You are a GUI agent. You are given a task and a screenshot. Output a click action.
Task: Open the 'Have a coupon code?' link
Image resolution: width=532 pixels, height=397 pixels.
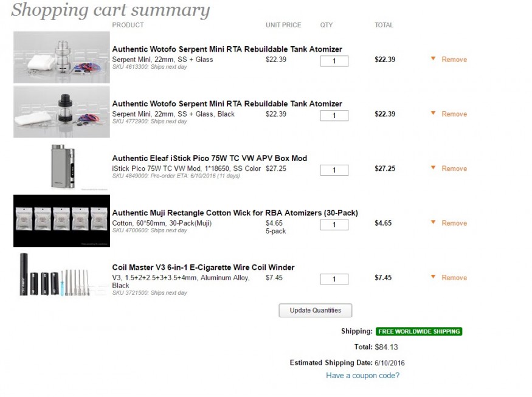pyautogui.click(x=362, y=375)
